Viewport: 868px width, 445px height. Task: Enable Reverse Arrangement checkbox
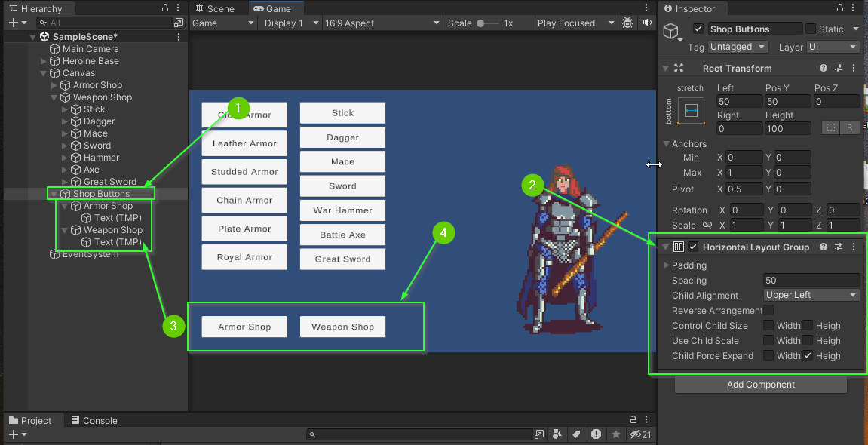768,311
